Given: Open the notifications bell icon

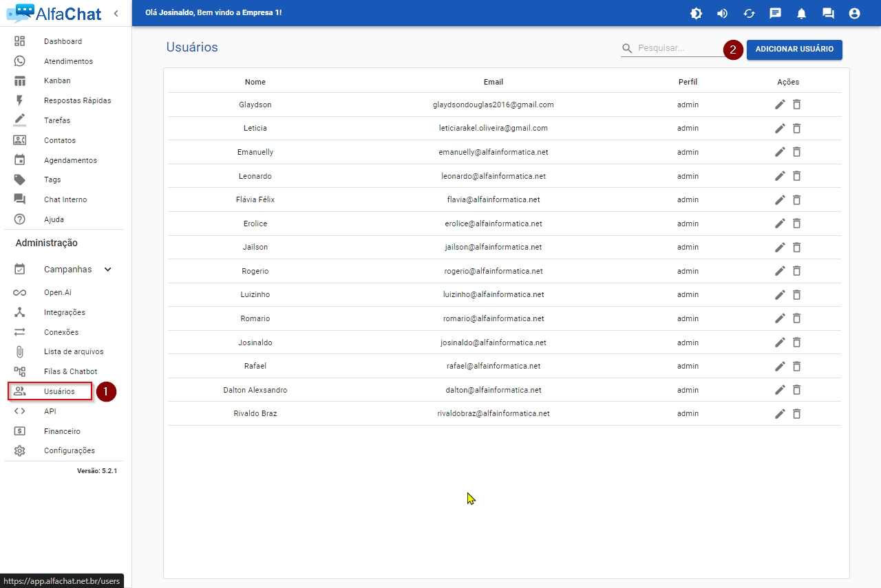Looking at the screenshot, I should coord(801,13).
